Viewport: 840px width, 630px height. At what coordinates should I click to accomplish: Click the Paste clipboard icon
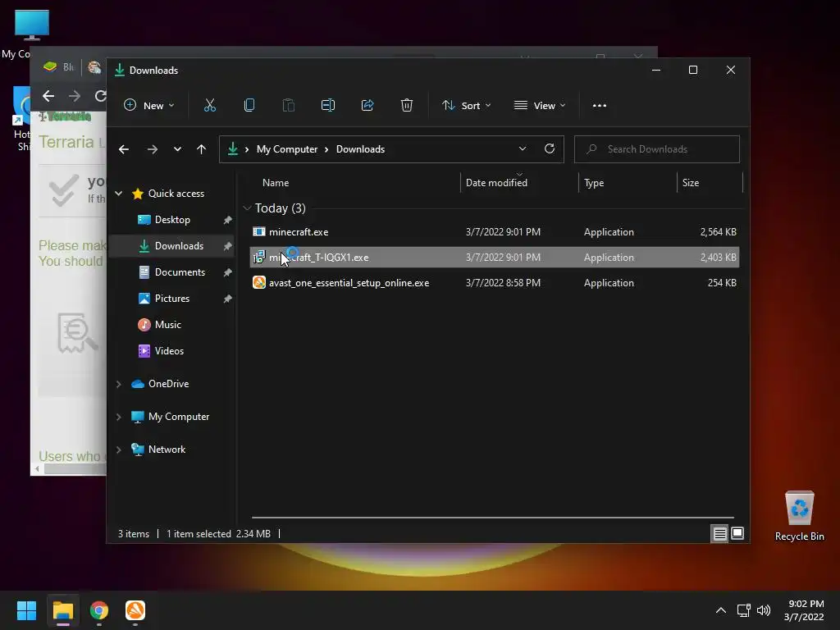pyautogui.click(x=289, y=106)
